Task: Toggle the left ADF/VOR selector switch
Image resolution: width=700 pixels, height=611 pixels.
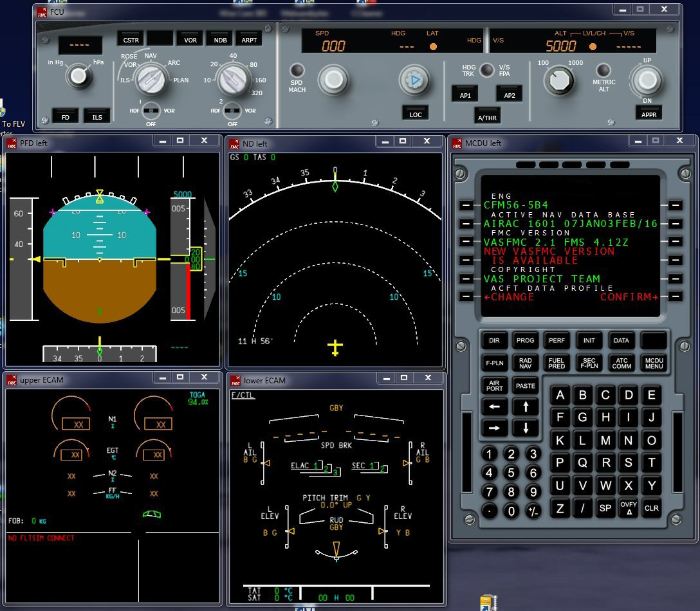Action: (151, 111)
